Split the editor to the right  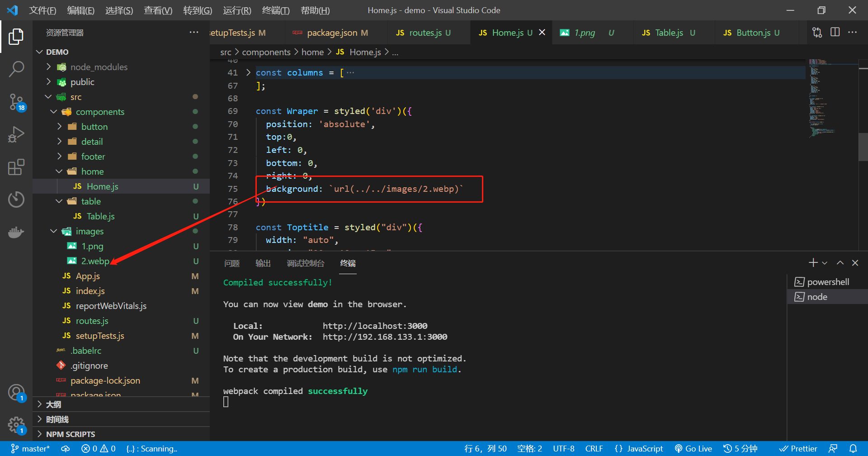(835, 32)
